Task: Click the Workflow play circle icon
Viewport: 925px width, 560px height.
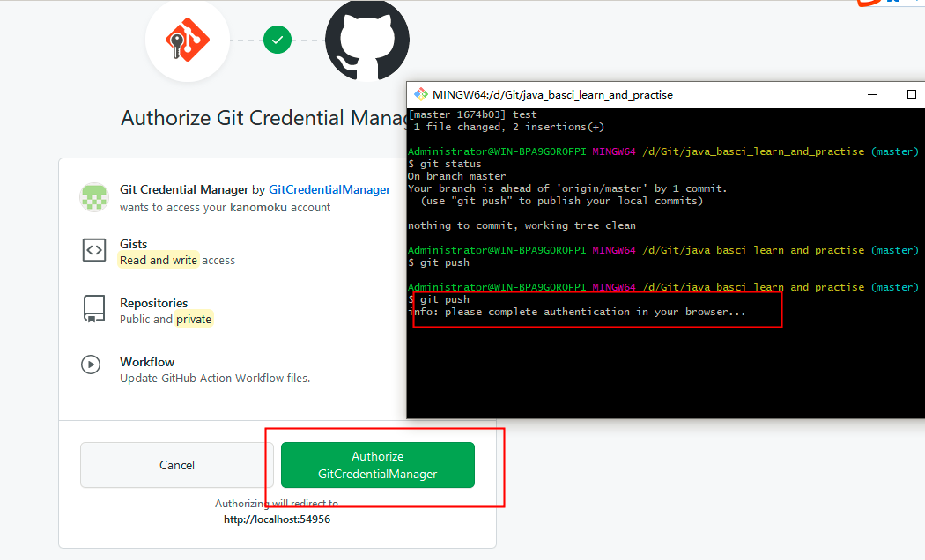Action: [x=91, y=365]
